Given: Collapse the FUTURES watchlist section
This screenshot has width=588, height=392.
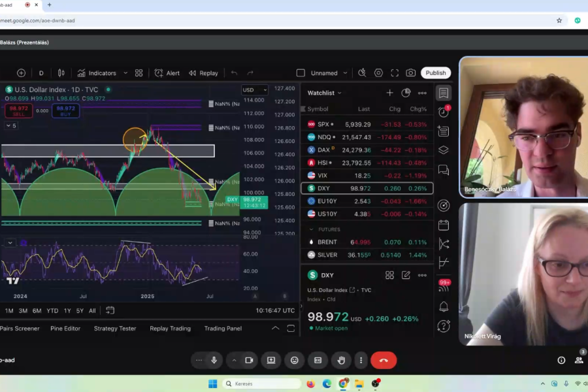Looking at the screenshot, I should click(311, 230).
